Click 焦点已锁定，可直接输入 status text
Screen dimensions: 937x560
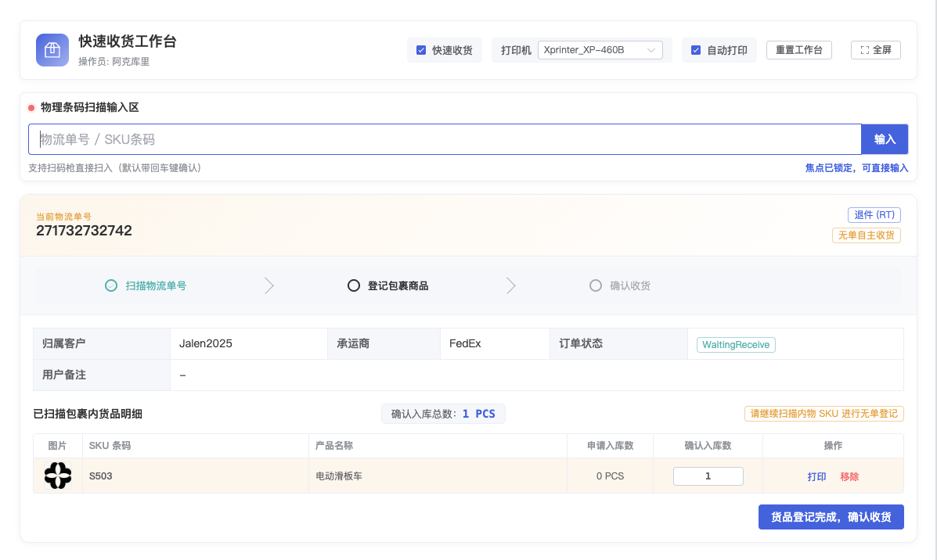coord(856,167)
